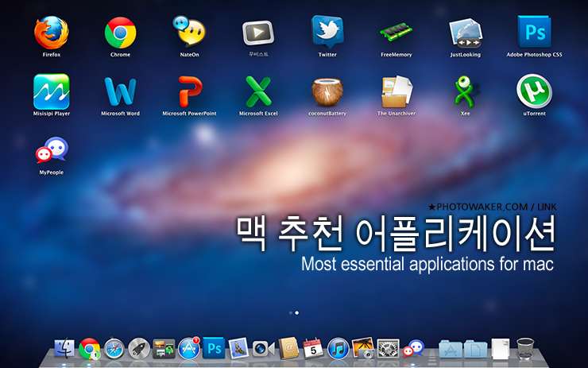Launch FaceTime from the Dock
588x368 pixels.
pyautogui.click(x=263, y=349)
